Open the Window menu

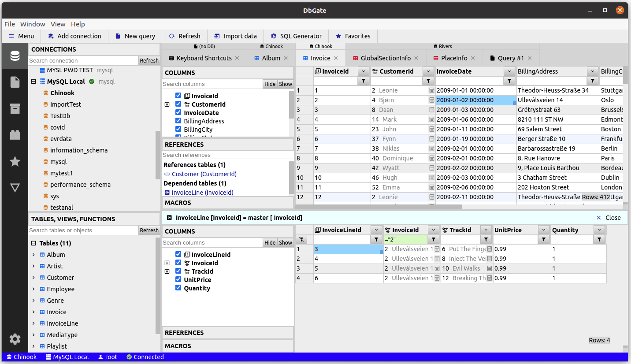click(33, 24)
